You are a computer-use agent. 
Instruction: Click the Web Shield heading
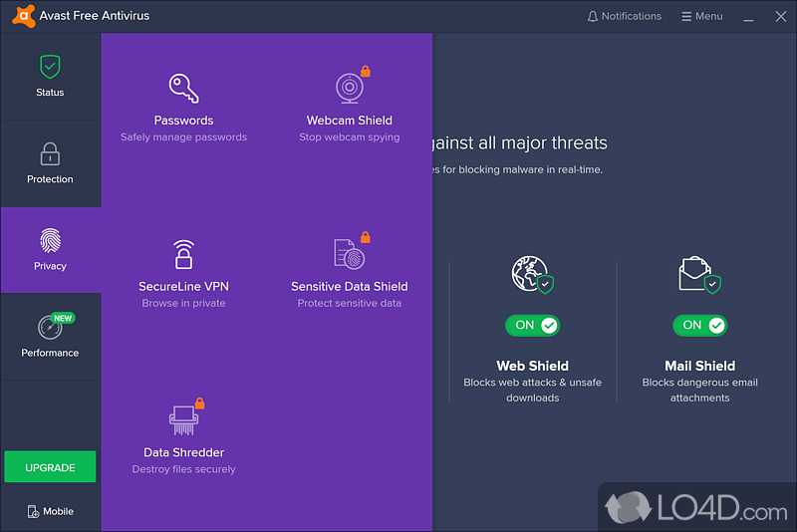pyautogui.click(x=532, y=366)
